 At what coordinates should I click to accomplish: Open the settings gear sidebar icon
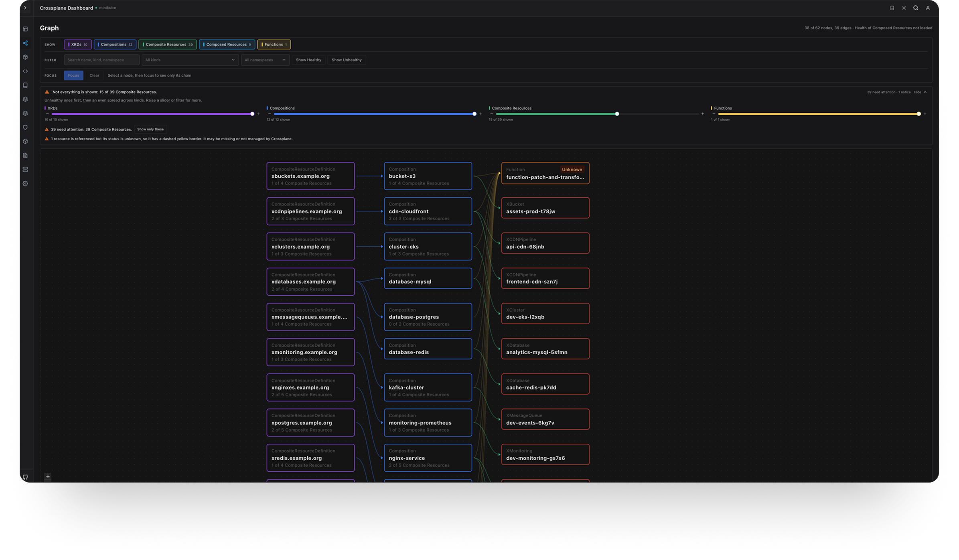25,183
